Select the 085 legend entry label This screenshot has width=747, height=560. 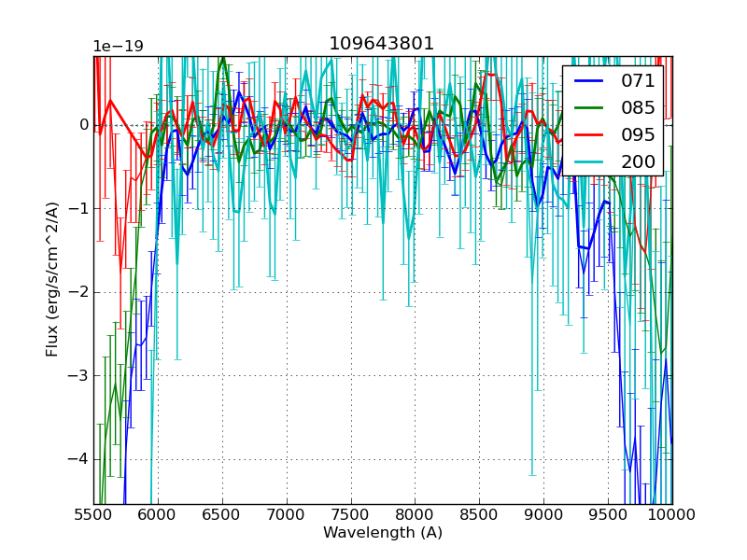click(x=638, y=107)
